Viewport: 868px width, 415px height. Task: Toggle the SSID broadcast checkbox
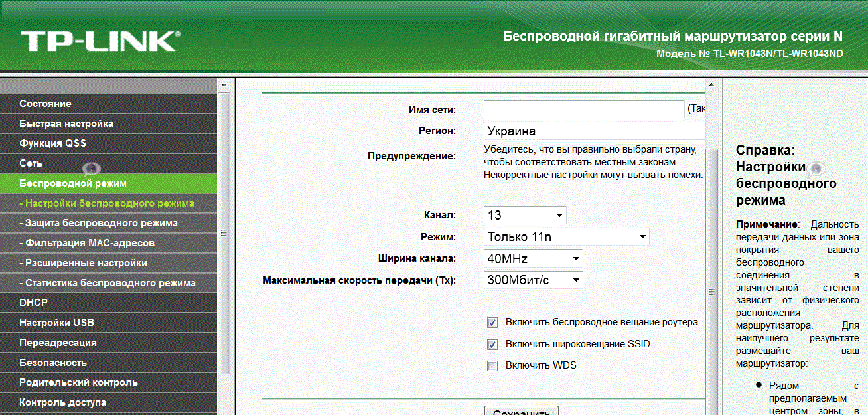[x=492, y=345]
